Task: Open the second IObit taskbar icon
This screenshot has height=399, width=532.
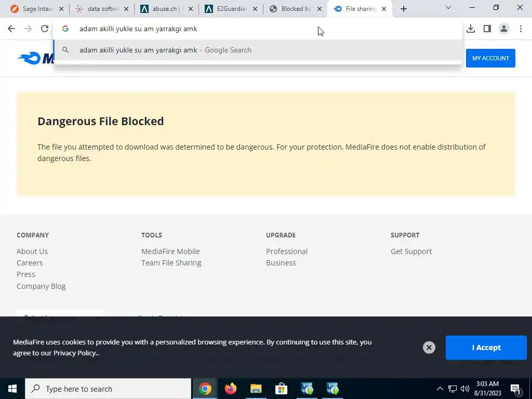Action: 332,389
